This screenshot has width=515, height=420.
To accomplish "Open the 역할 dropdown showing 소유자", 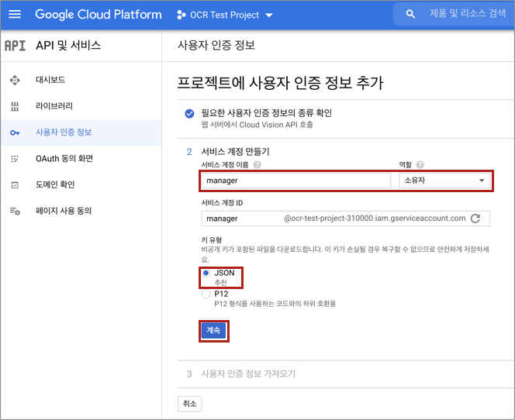I will [444, 181].
